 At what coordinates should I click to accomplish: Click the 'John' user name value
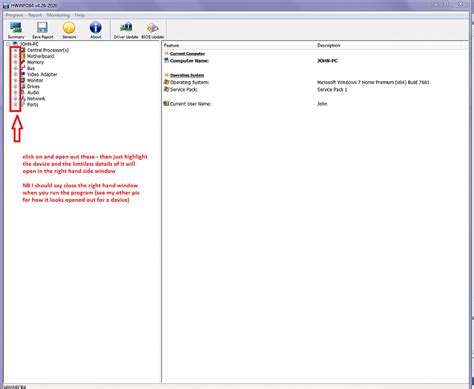click(322, 104)
